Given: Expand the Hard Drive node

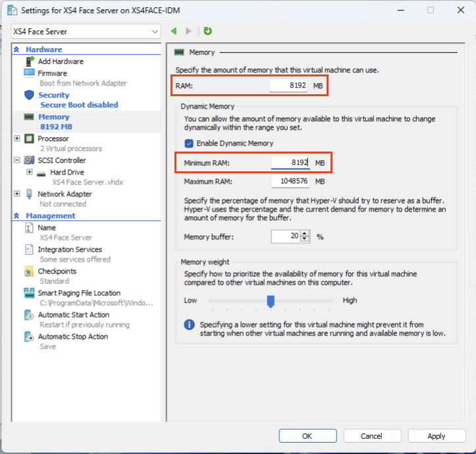Looking at the screenshot, I should click(x=30, y=172).
